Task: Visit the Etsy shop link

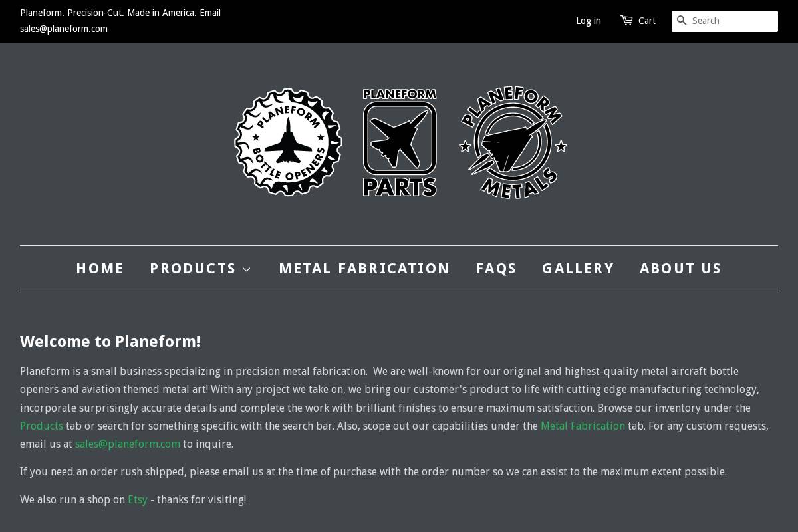Action: pyautogui.click(x=138, y=499)
